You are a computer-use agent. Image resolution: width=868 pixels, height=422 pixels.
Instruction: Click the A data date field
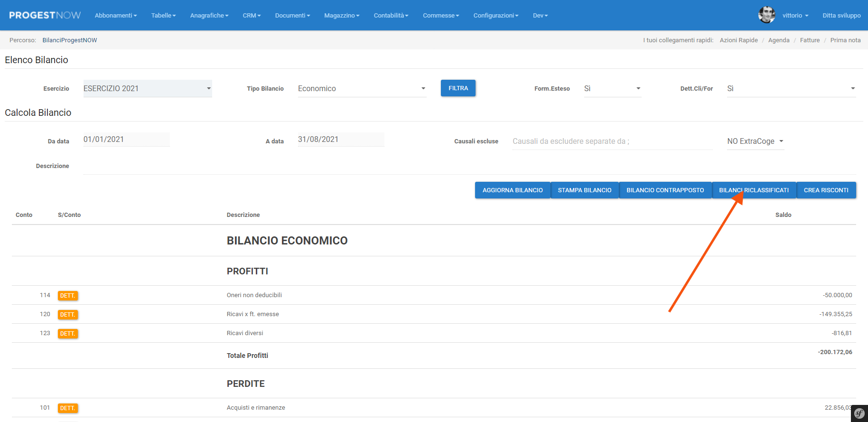click(340, 139)
